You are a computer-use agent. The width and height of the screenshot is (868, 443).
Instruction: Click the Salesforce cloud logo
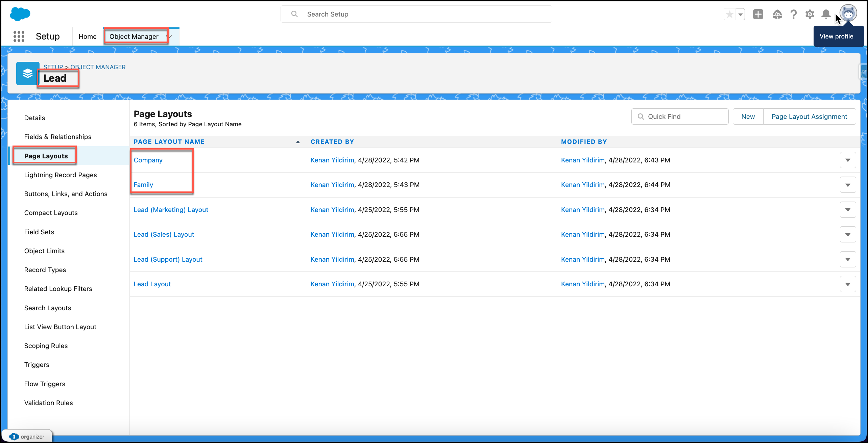coord(20,14)
